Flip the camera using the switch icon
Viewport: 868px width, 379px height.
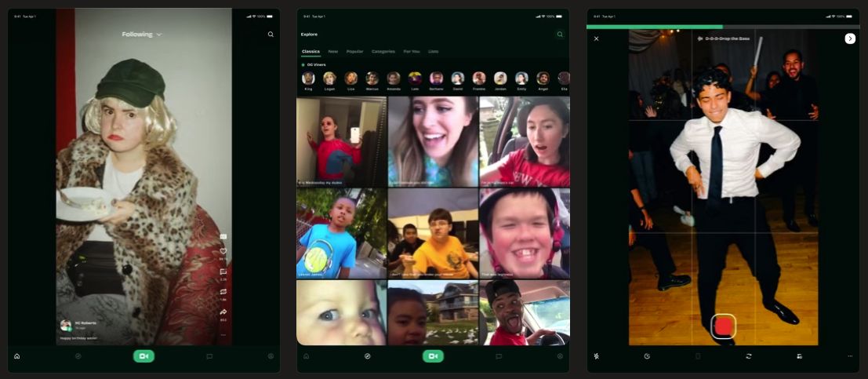[749, 356]
